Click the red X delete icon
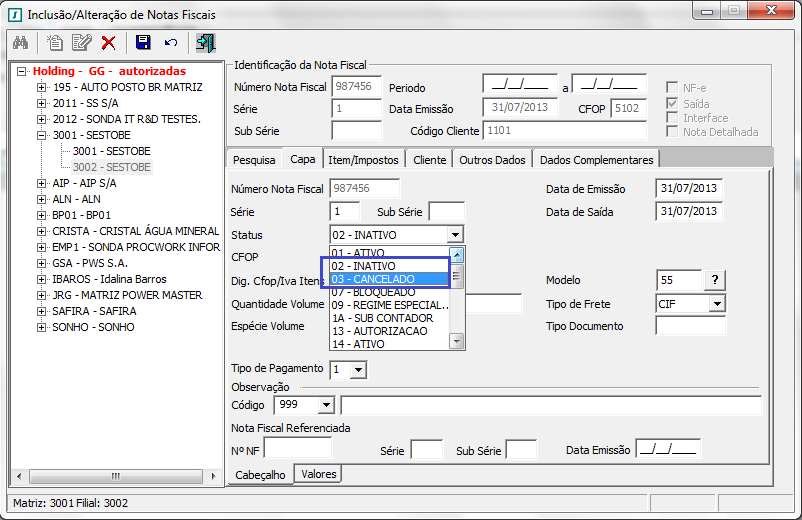This screenshot has height=520, width=802. (x=108, y=42)
